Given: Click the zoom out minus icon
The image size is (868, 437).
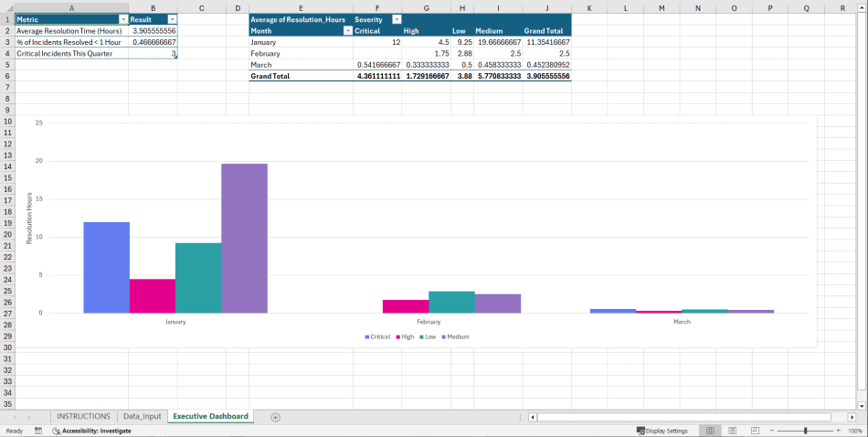Looking at the screenshot, I should click(x=772, y=431).
